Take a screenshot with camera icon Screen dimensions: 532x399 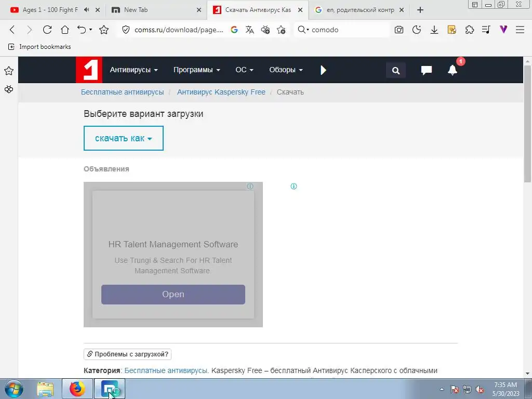point(399,30)
